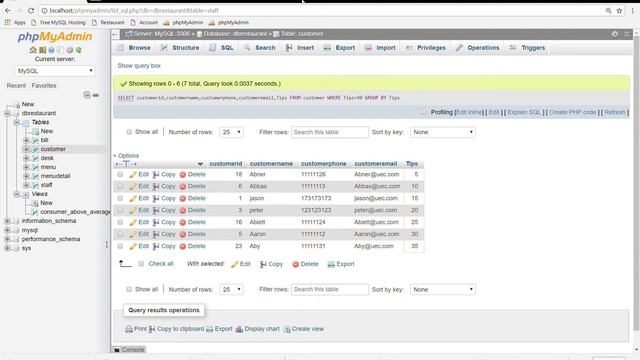Screen dimensions: 640x360
Task: Click the Copy icon in the Abbas row
Action: coord(156,187)
